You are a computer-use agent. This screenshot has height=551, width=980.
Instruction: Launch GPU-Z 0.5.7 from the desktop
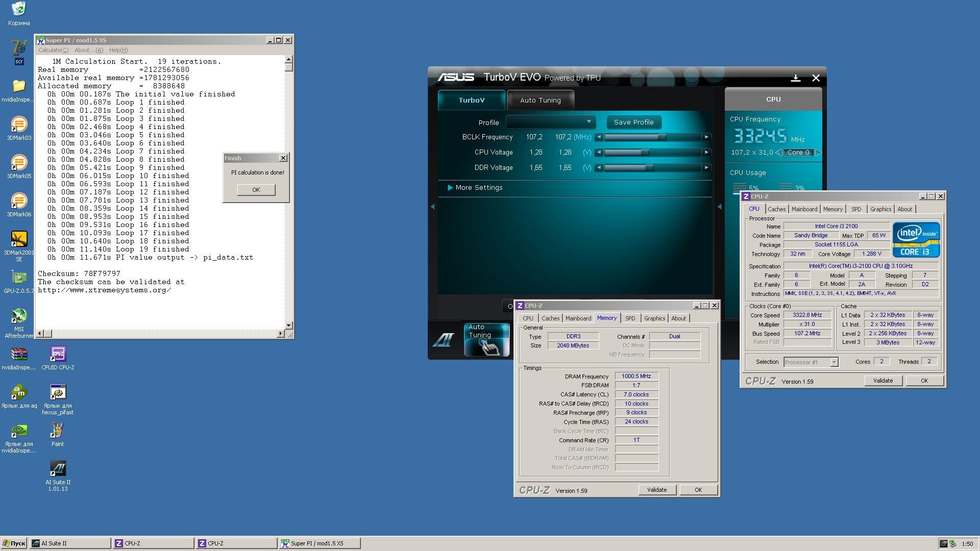pos(19,278)
